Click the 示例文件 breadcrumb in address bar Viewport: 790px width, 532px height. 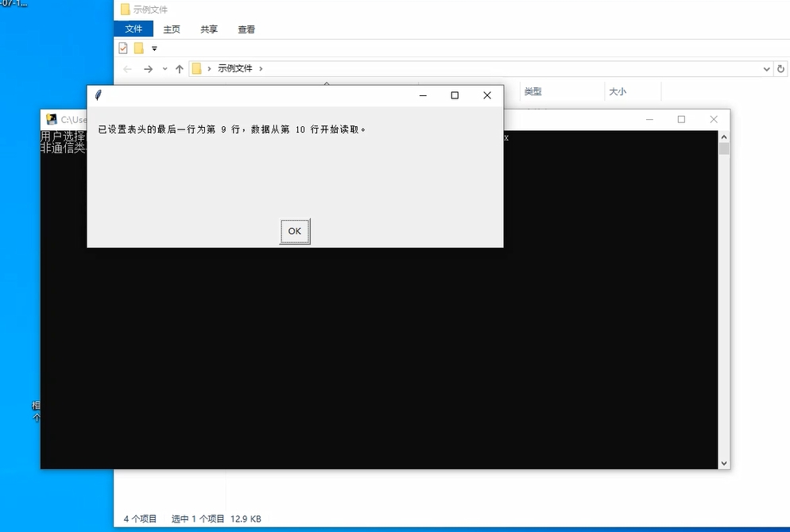(x=234, y=68)
